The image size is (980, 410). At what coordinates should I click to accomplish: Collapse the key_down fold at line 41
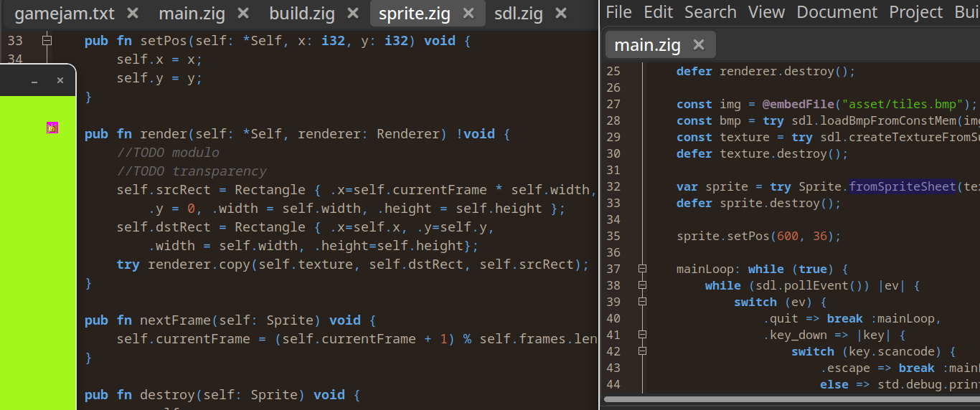(642, 335)
